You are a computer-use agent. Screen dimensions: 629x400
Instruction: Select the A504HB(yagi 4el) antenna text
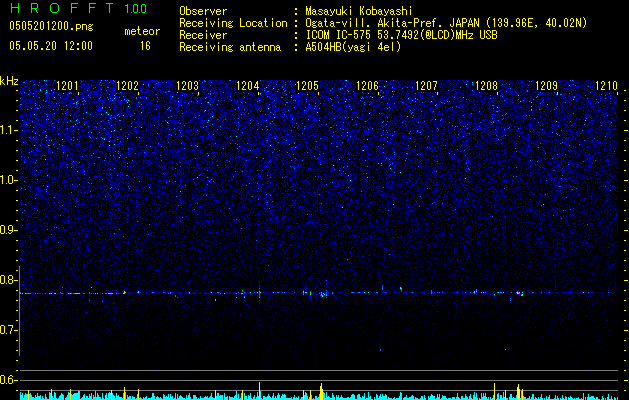coord(353,47)
